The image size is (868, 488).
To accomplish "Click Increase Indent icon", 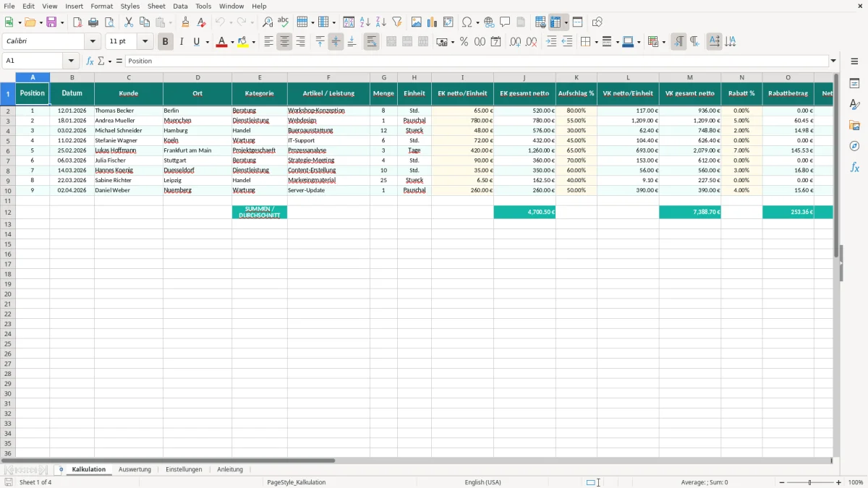I will (x=551, y=42).
